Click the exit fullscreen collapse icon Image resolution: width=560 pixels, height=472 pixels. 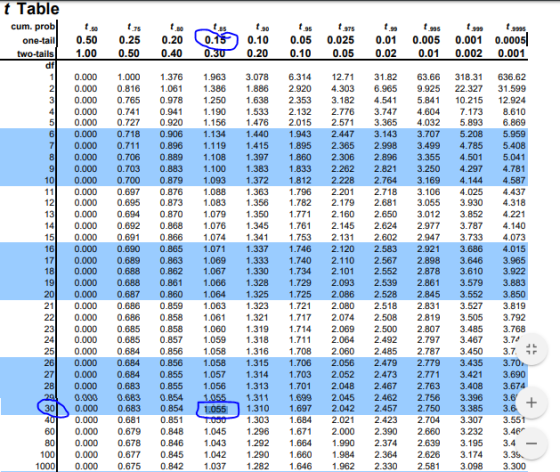pos(531,349)
